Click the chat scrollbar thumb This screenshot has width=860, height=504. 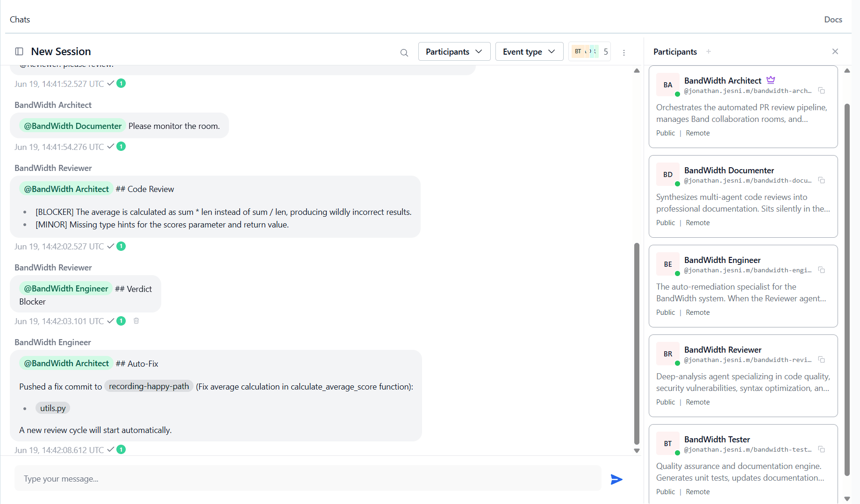point(637,343)
